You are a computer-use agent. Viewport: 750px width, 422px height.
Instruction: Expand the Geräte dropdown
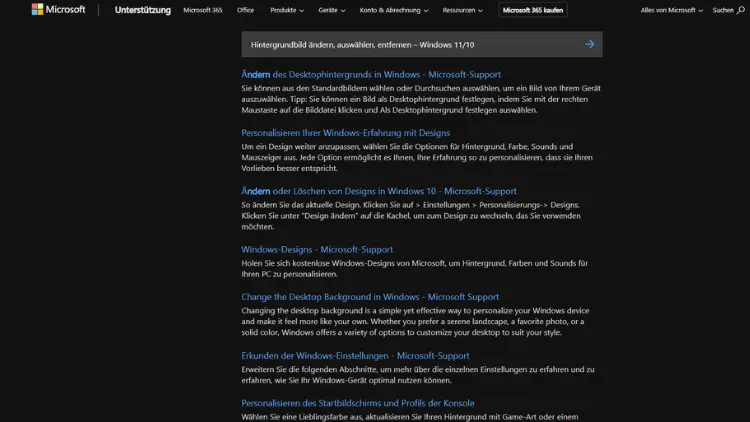tap(331, 10)
